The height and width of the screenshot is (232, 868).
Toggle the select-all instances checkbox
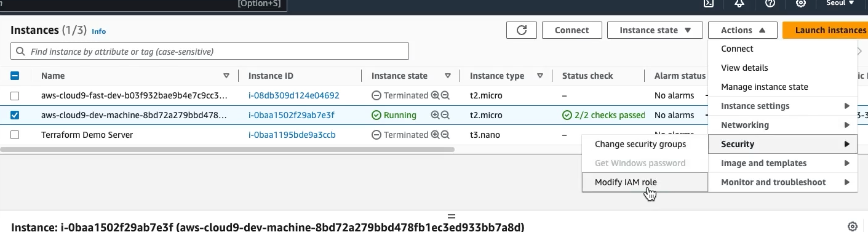click(15, 76)
